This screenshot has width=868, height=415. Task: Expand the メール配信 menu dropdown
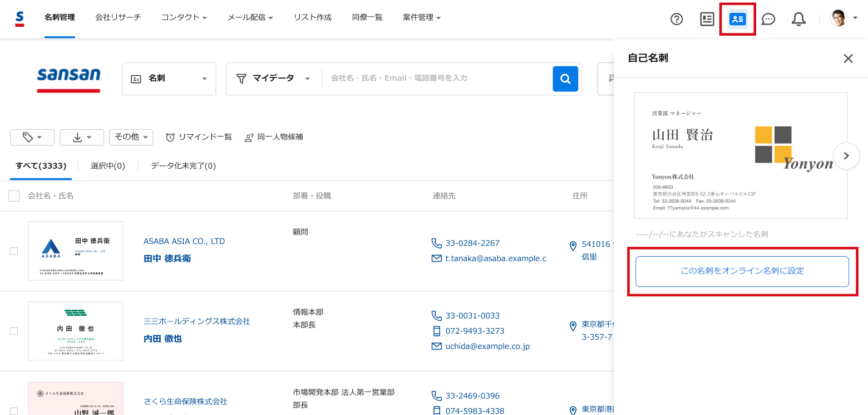(x=250, y=17)
